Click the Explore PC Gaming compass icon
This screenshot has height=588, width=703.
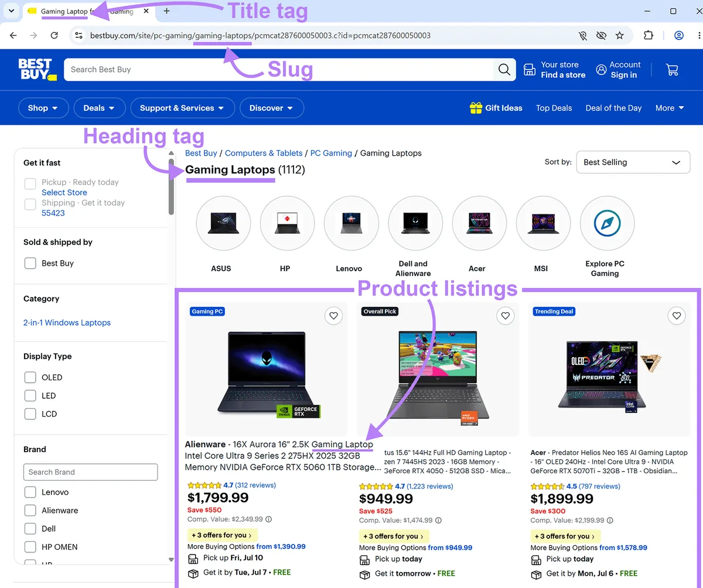607,223
